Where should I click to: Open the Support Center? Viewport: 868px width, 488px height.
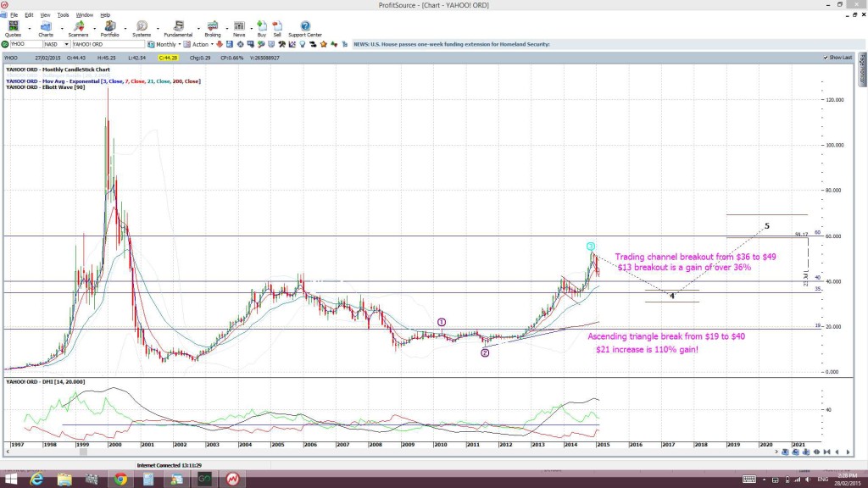(x=305, y=28)
